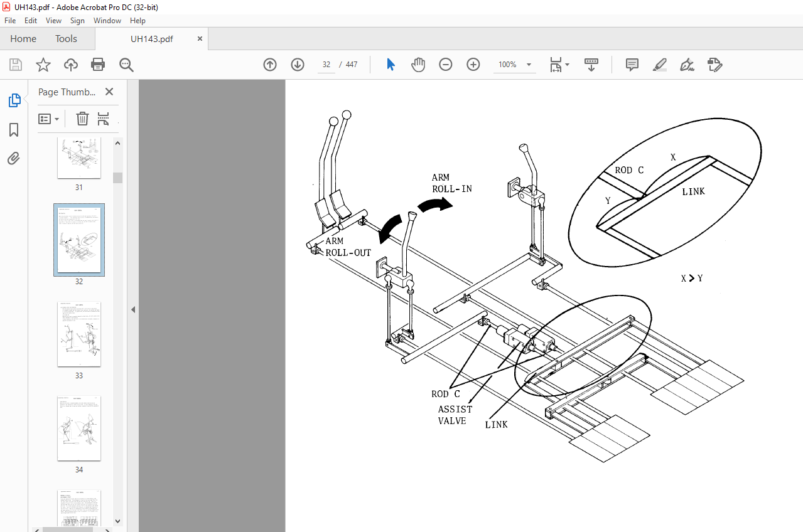Select page 31 thumbnail

(79, 158)
